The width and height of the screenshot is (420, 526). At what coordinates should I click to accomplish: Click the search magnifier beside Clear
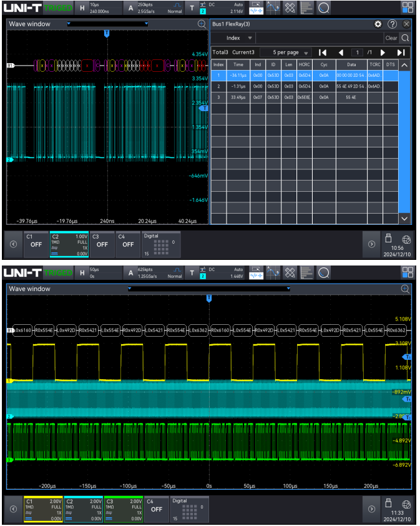tap(405, 38)
